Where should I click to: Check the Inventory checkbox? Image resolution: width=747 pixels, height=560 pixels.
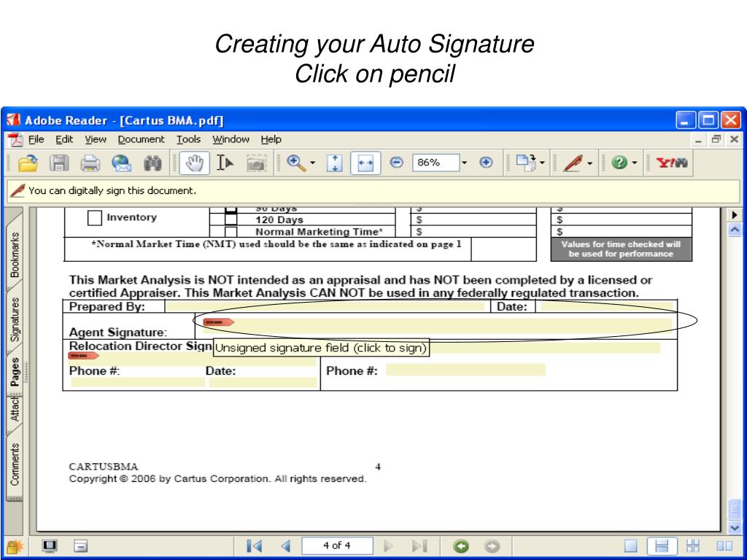pos(94,218)
